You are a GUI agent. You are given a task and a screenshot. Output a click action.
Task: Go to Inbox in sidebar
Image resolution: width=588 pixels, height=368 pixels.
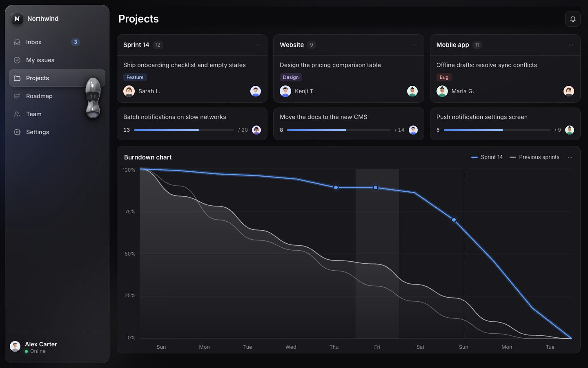pos(57,42)
